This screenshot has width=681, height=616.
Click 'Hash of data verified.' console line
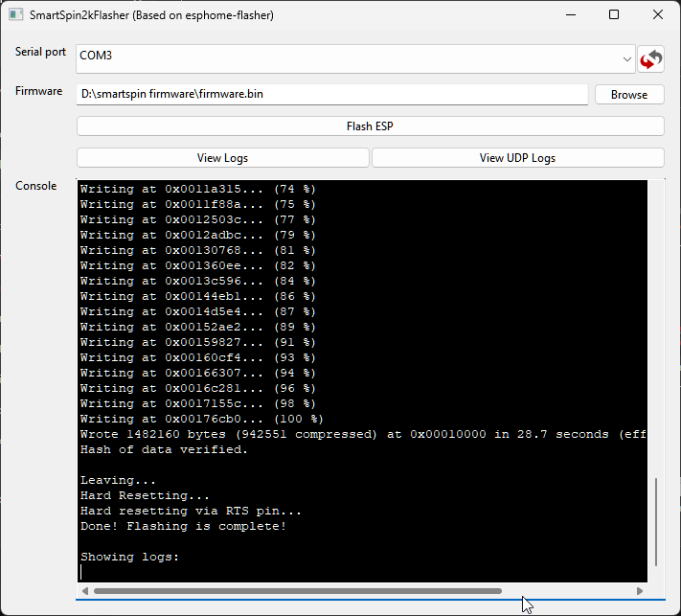click(x=164, y=449)
